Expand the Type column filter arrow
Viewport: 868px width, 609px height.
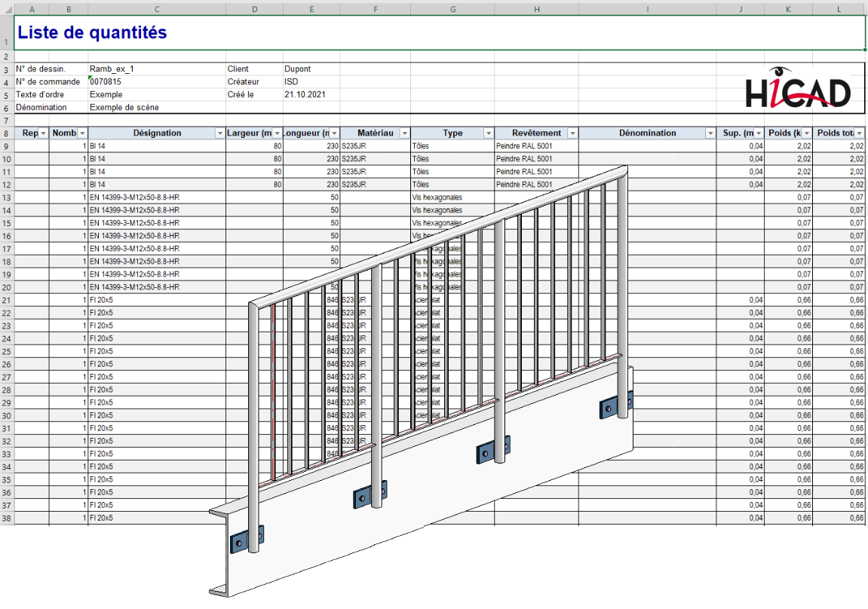click(x=487, y=133)
